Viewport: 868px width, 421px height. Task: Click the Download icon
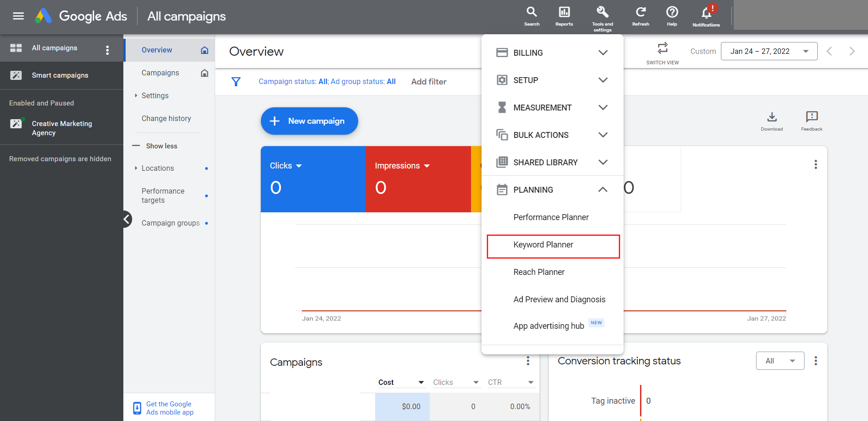click(x=772, y=117)
